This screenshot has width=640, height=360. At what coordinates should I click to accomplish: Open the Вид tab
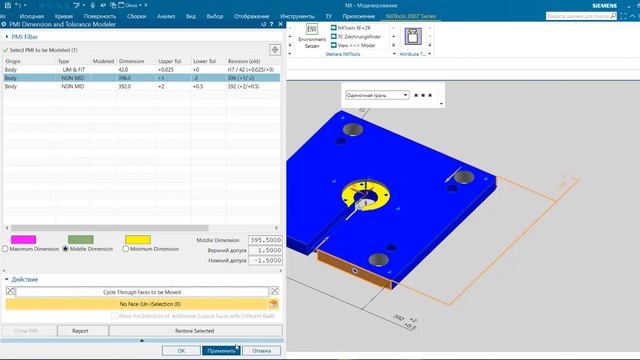191,16
